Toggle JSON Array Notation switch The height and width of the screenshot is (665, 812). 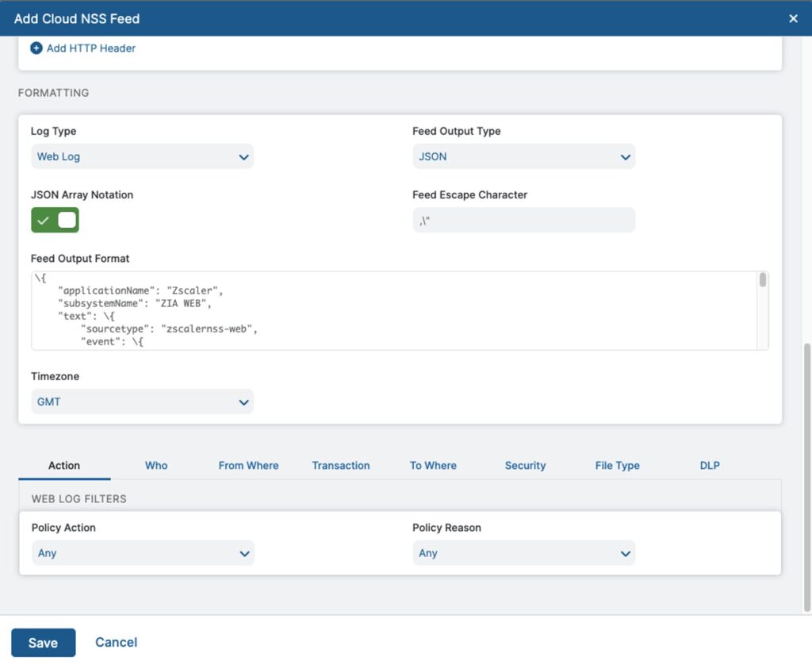point(55,221)
